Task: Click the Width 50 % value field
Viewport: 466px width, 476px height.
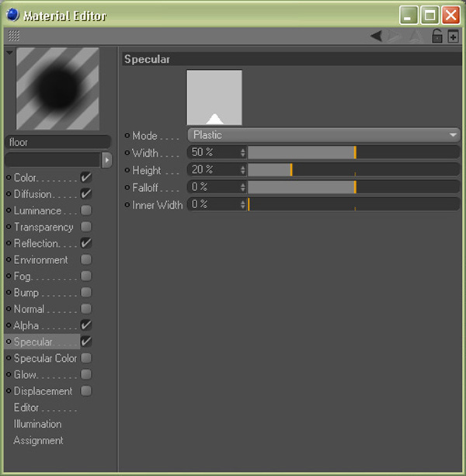Action: pos(214,152)
